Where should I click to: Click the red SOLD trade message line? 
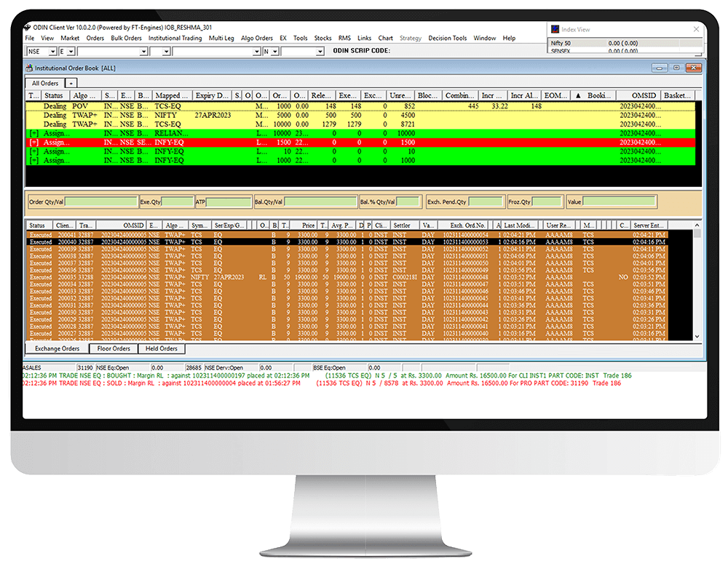point(322,383)
